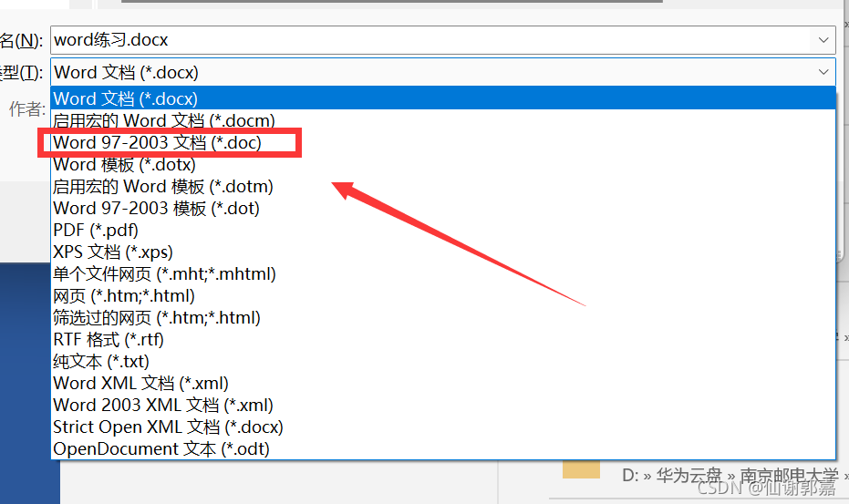Viewport: 849px width, 504px height.
Task: Click the save type combo box field
Action: tap(443, 72)
